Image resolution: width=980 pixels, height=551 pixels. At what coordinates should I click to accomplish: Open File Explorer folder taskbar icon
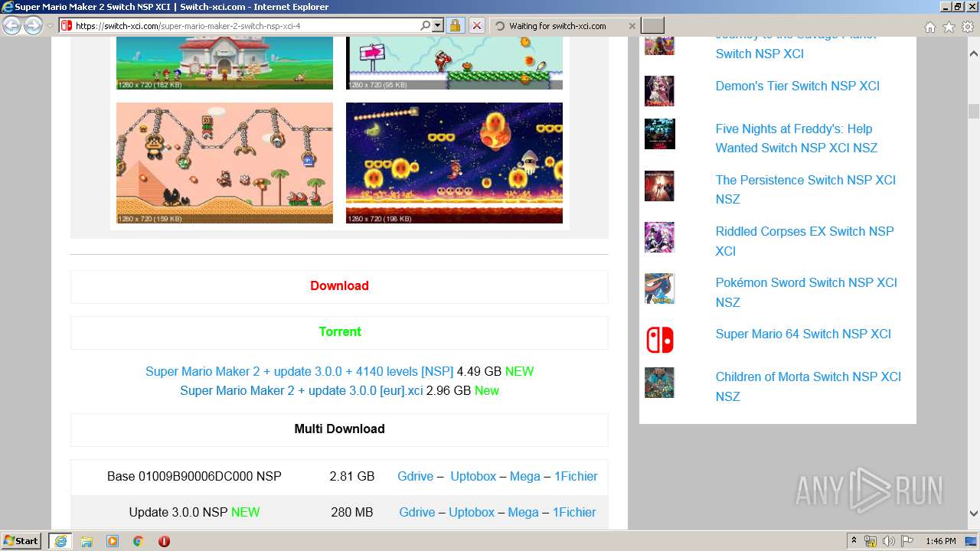click(87, 541)
